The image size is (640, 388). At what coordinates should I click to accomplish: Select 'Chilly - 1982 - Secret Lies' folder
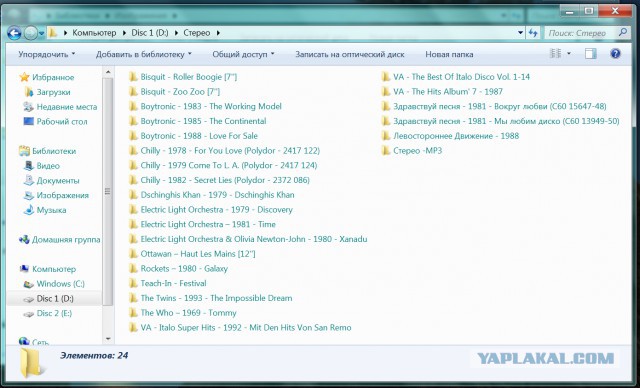[x=219, y=180]
